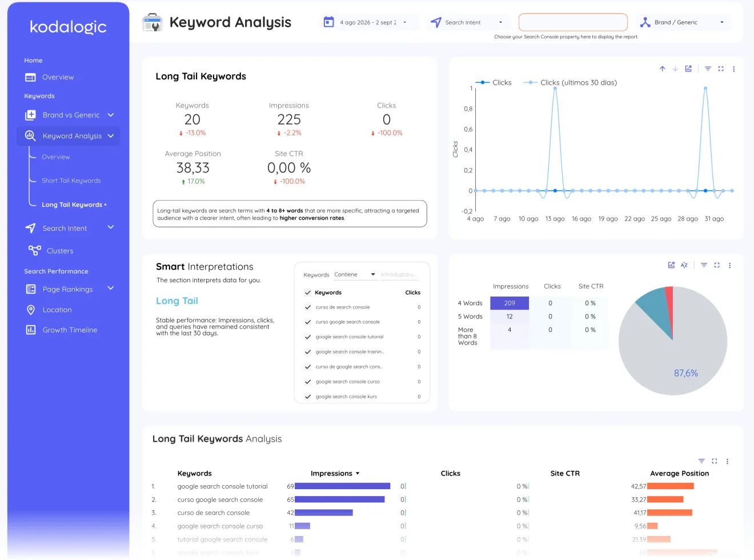
Task: Open the date range dropdown
Action: pos(368,22)
